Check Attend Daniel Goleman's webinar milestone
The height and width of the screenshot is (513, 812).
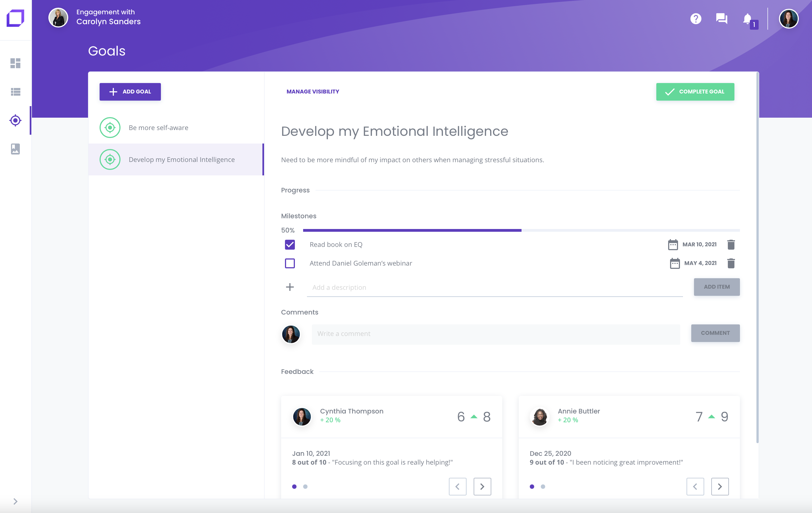point(290,263)
